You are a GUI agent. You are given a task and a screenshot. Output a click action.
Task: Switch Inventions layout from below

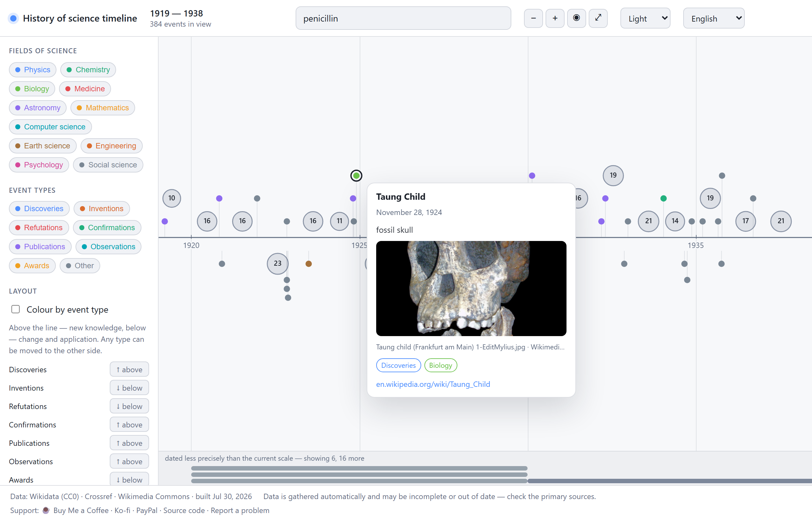tap(129, 388)
